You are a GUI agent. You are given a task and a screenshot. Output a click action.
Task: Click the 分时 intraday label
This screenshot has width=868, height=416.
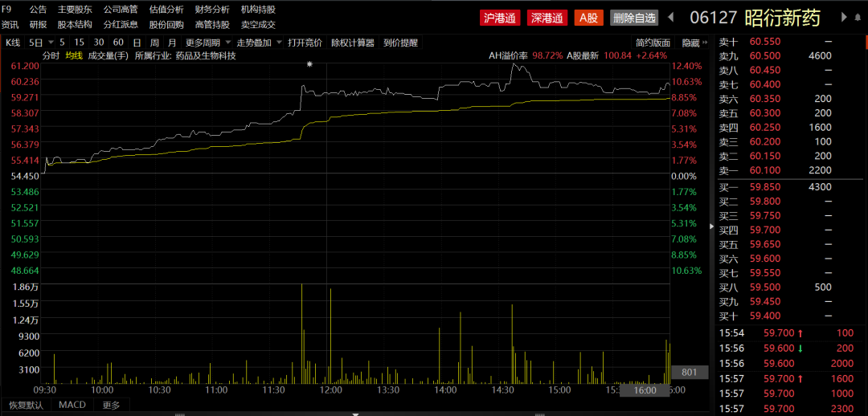click(51, 56)
